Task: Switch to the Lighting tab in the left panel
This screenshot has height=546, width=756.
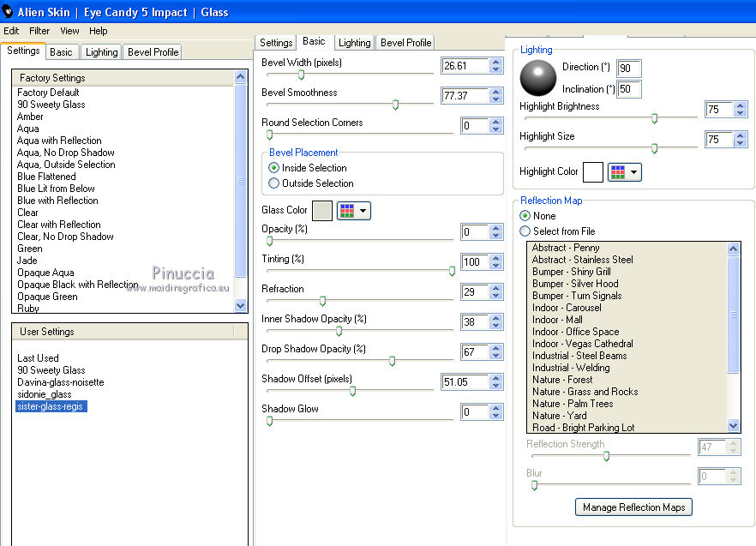Action: click(x=101, y=52)
